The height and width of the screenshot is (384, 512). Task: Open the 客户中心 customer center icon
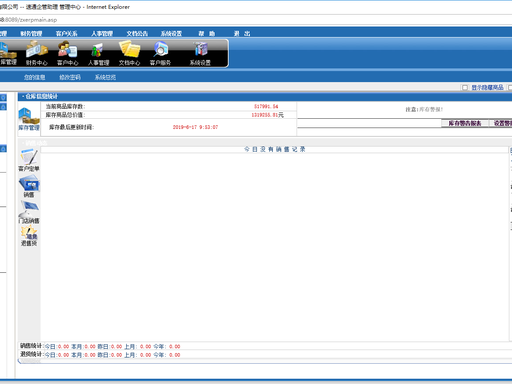67,53
